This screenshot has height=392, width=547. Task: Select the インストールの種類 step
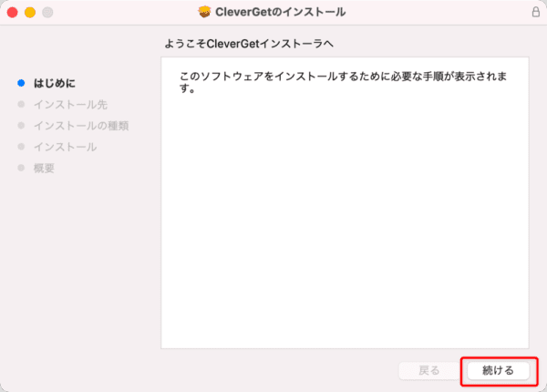81,126
